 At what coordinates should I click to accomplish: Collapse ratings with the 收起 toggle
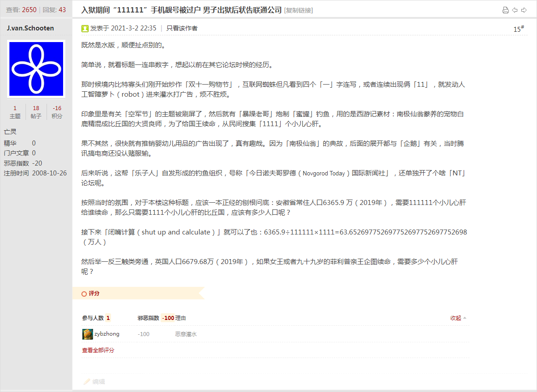pos(458,318)
